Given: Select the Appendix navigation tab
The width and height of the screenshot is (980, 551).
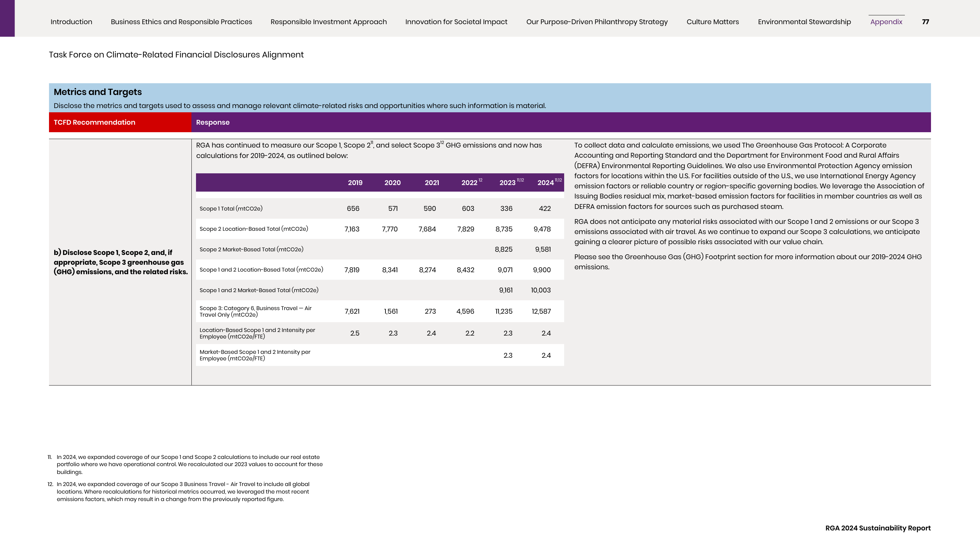Looking at the screenshot, I should pyautogui.click(x=886, y=22).
